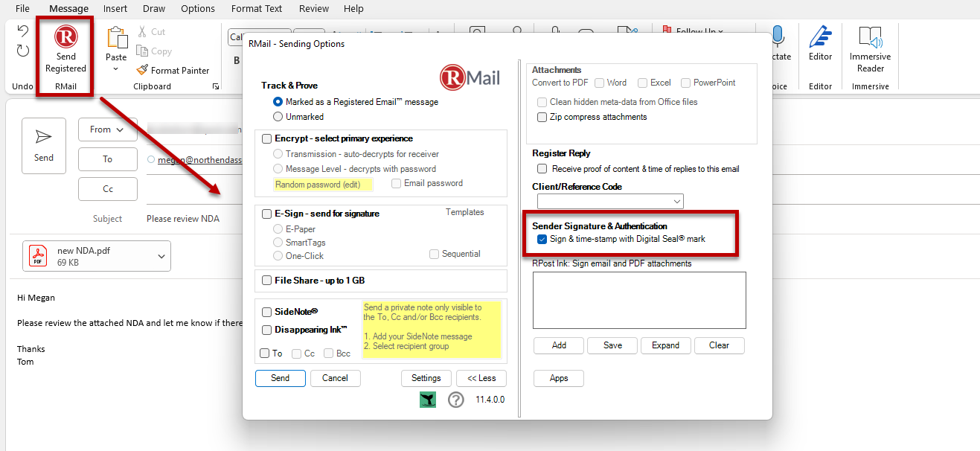Switch to the Insert tab
980x451 pixels.
(115, 9)
